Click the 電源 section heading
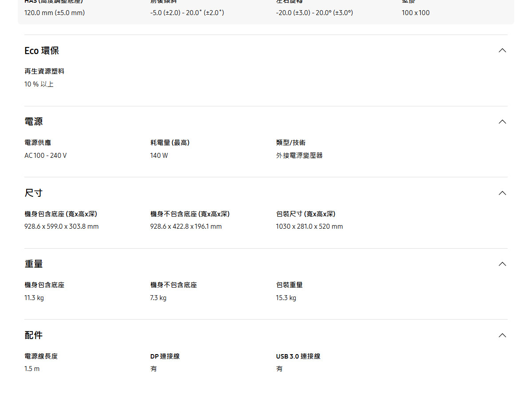 coord(34,121)
